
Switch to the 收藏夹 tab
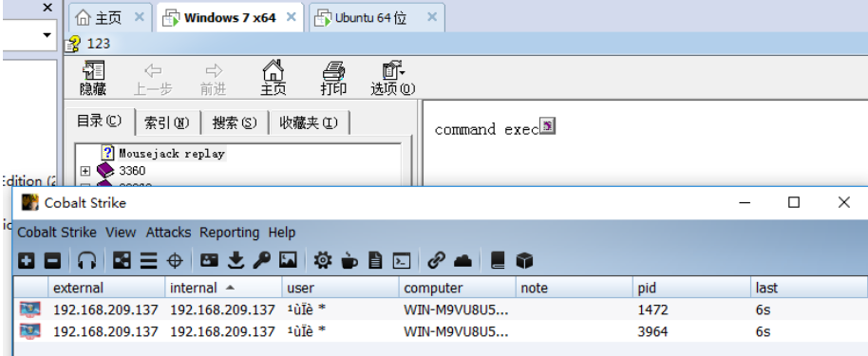[x=309, y=122]
